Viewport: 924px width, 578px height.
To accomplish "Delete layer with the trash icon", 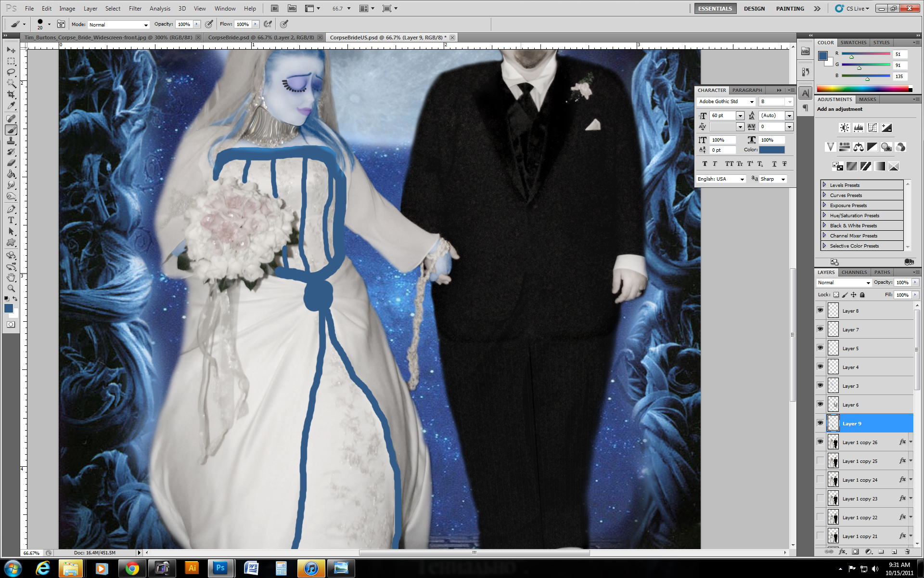I will (907, 552).
